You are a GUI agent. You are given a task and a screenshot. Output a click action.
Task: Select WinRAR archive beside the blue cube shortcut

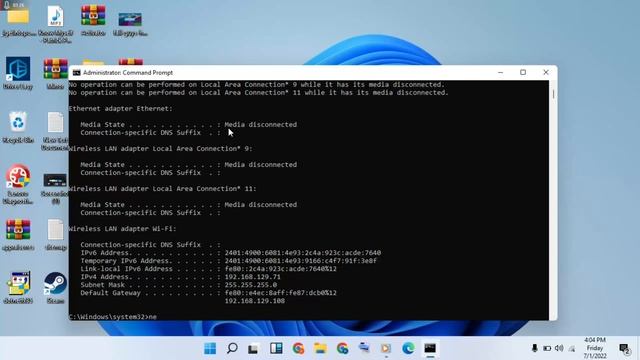(56, 73)
